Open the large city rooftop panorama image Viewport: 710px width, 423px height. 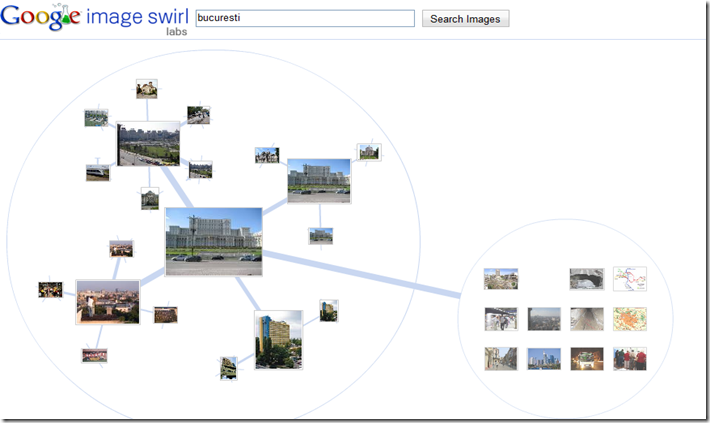tap(108, 302)
